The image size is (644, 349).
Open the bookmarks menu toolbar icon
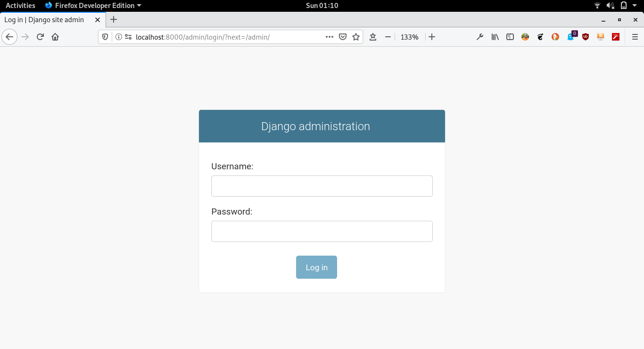(x=373, y=37)
